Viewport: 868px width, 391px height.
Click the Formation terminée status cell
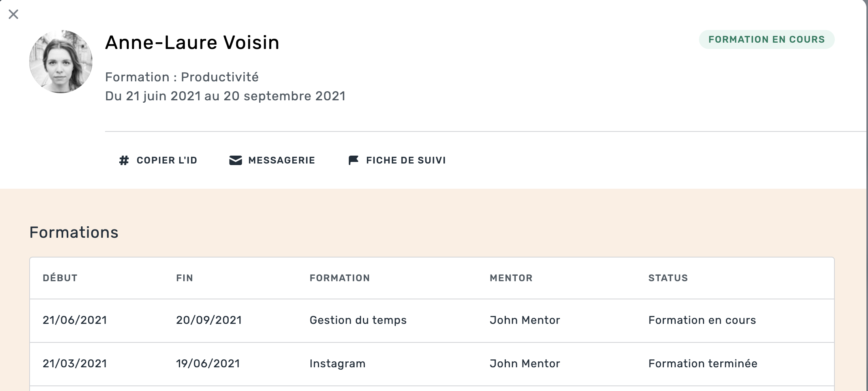coord(703,364)
